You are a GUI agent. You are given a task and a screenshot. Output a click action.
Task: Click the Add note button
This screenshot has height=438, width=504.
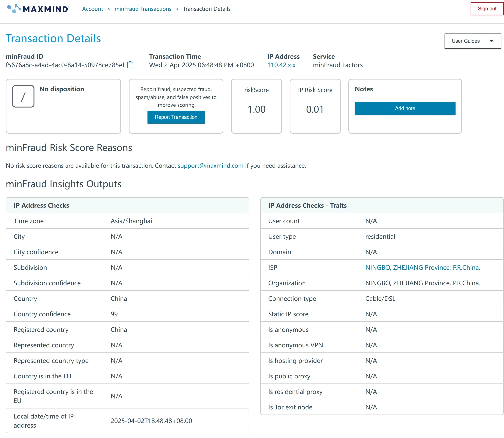tap(405, 108)
